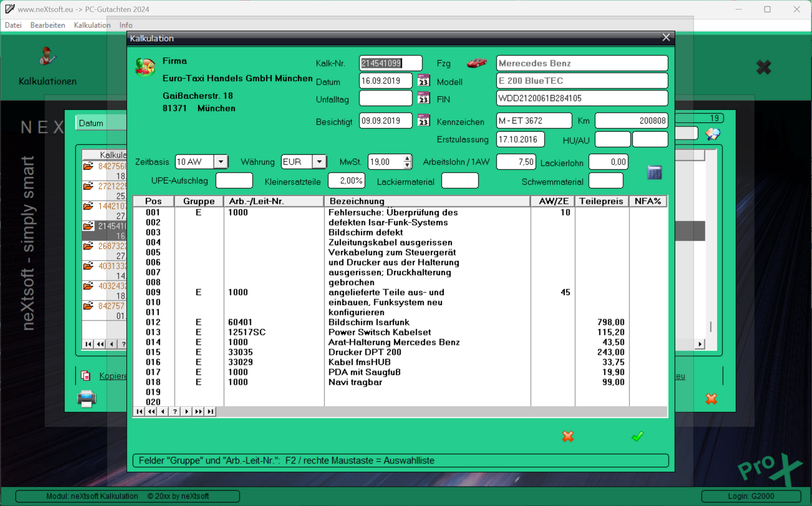Open the calculator icon beside Lackierlohn

(x=654, y=173)
